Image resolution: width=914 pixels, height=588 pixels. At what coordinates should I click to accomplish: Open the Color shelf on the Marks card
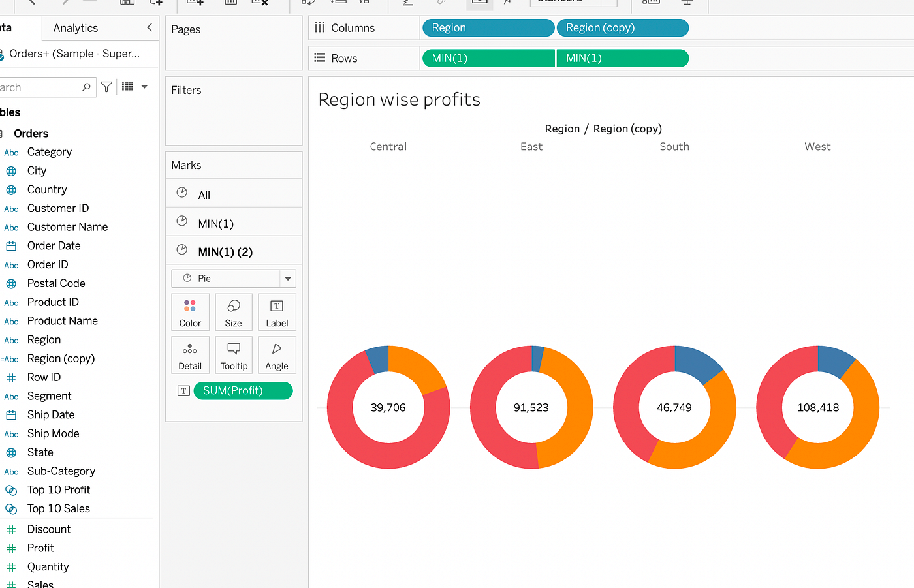point(190,312)
